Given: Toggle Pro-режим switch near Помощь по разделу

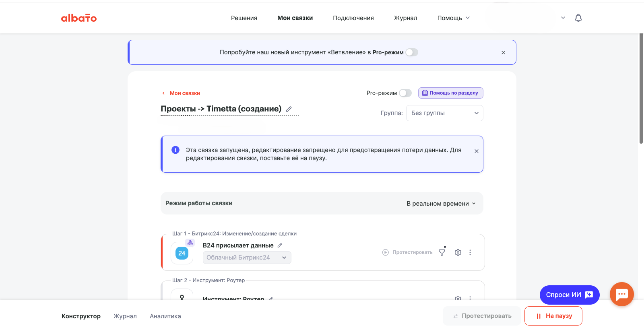Looking at the screenshot, I should tap(405, 93).
